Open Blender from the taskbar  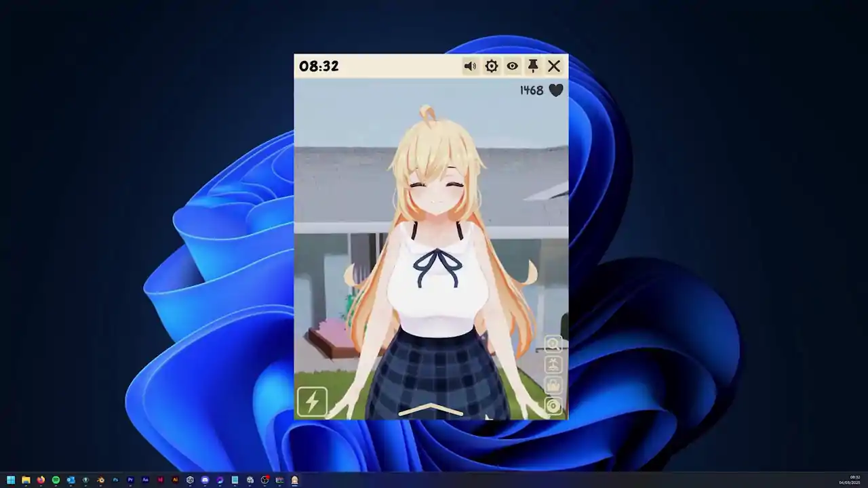(x=100, y=480)
